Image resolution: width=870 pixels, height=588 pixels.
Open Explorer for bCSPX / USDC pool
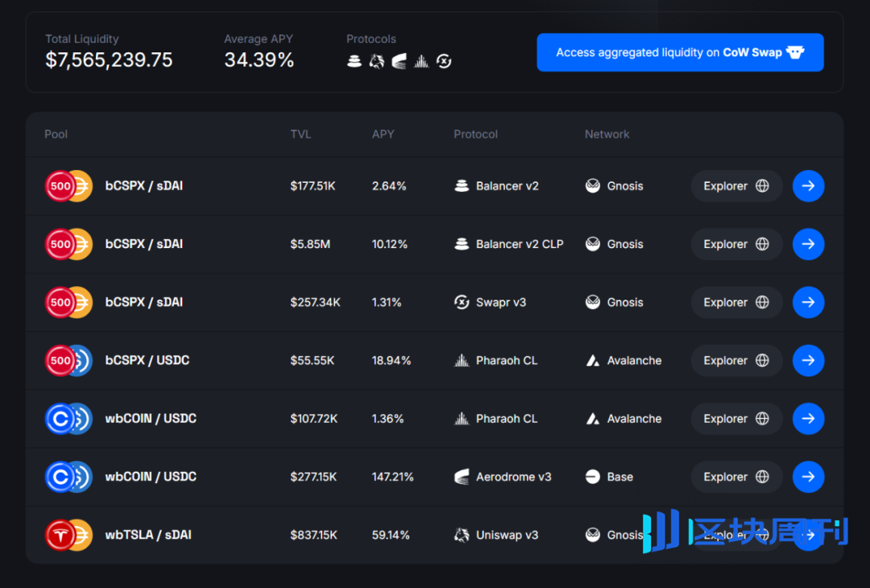(x=736, y=361)
